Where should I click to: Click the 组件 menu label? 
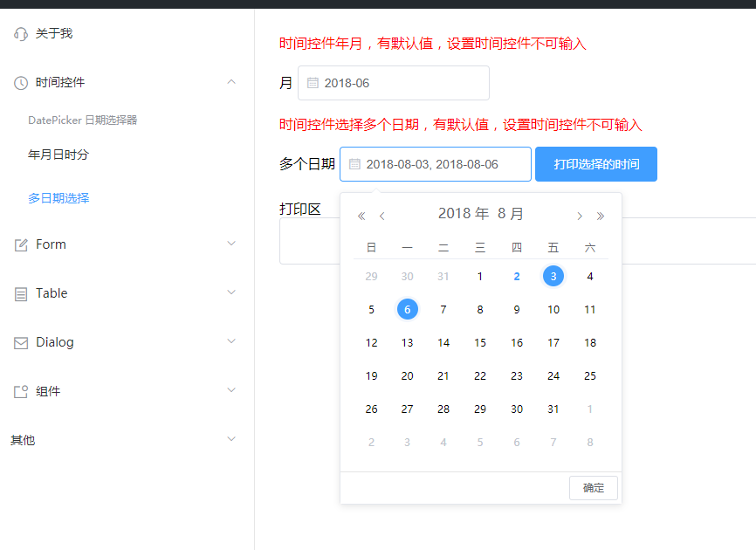pyautogui.click(x=48, y=391)
